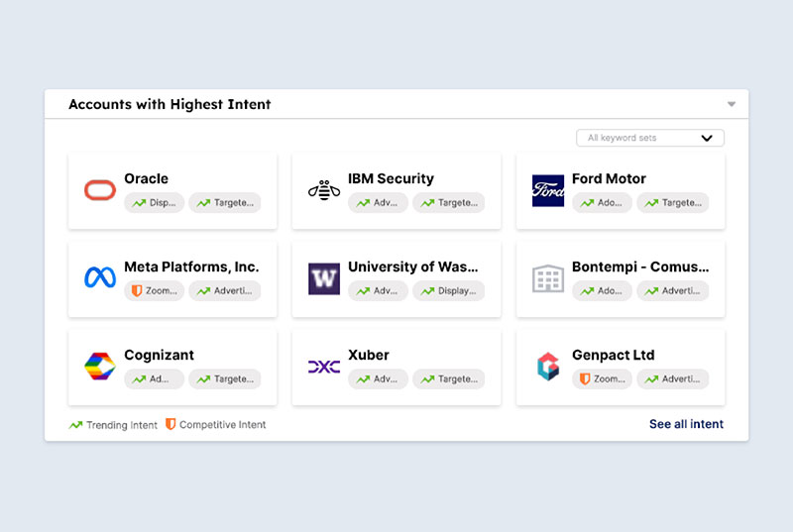The image size is (793, 532).
Task: Open the All keyword sets dropdown
Action: pyautogui.click(x=650, y=138)
